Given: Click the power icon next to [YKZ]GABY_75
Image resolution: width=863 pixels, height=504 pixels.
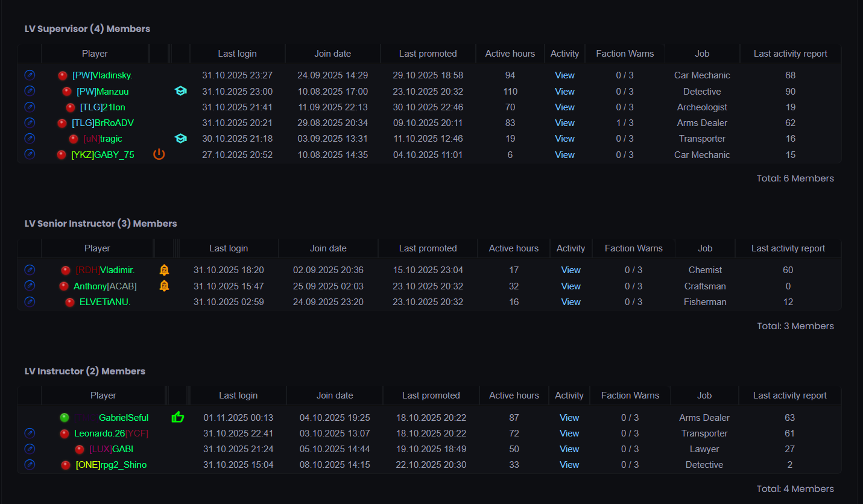Looking at the screenshot, I should (x=159, y=154).
